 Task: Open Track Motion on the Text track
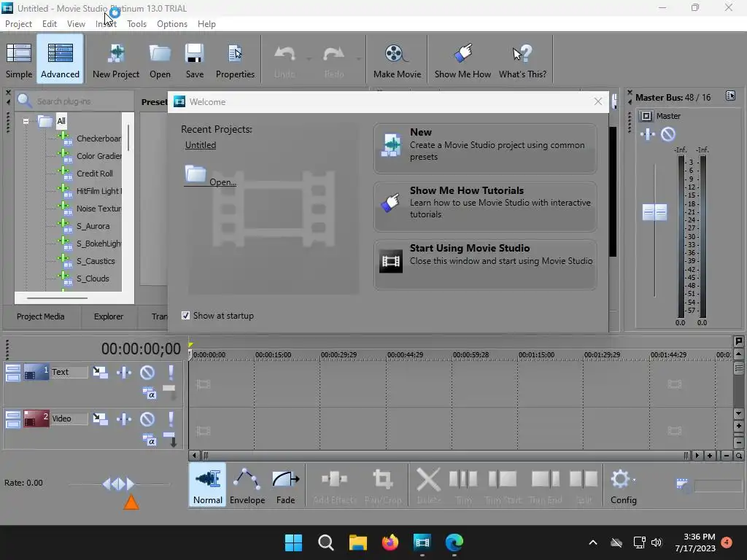pos(100,373)
